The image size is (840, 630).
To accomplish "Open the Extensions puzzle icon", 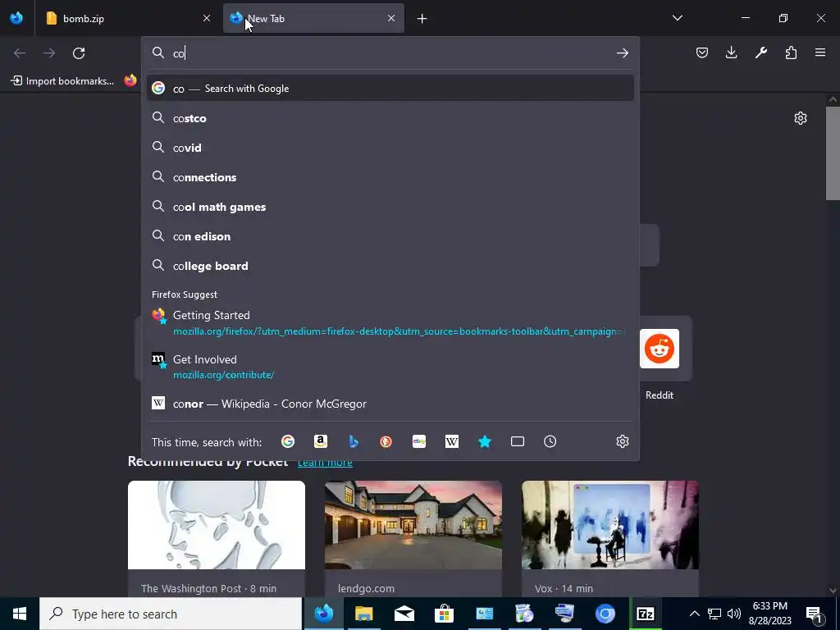I will click(x=791, y=52).
